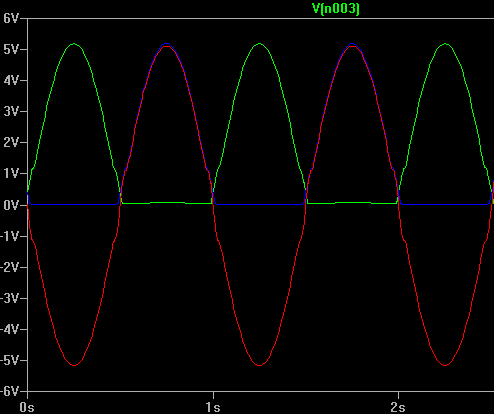Click the 2V label on vertical axis
494x414 pixels.
tap(11, 143)
